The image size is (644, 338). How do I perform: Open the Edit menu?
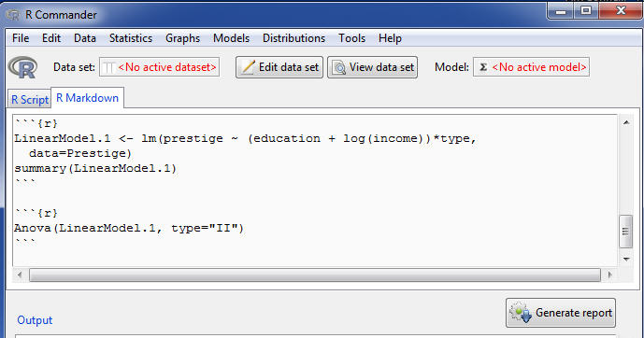51,38
